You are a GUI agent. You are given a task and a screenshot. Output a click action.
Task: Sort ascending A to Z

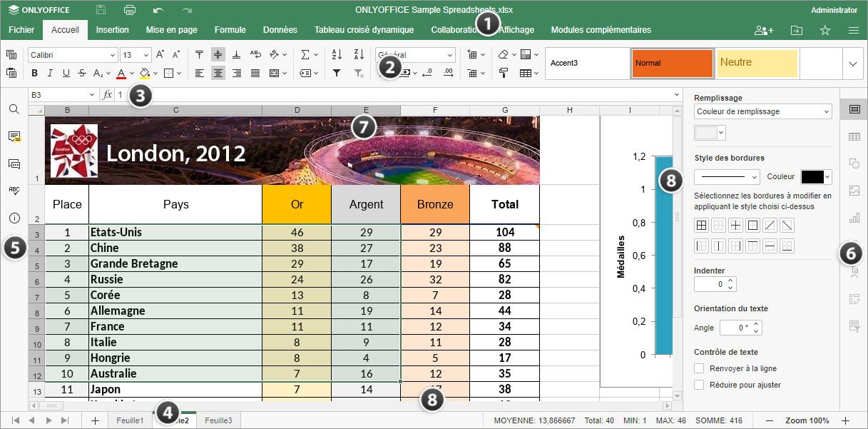click(x=337, y=55)
